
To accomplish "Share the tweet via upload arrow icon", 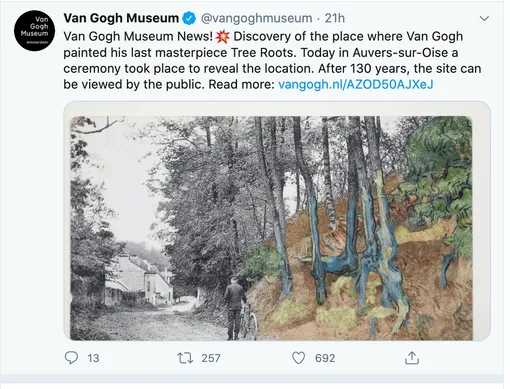I will [412, 358].
